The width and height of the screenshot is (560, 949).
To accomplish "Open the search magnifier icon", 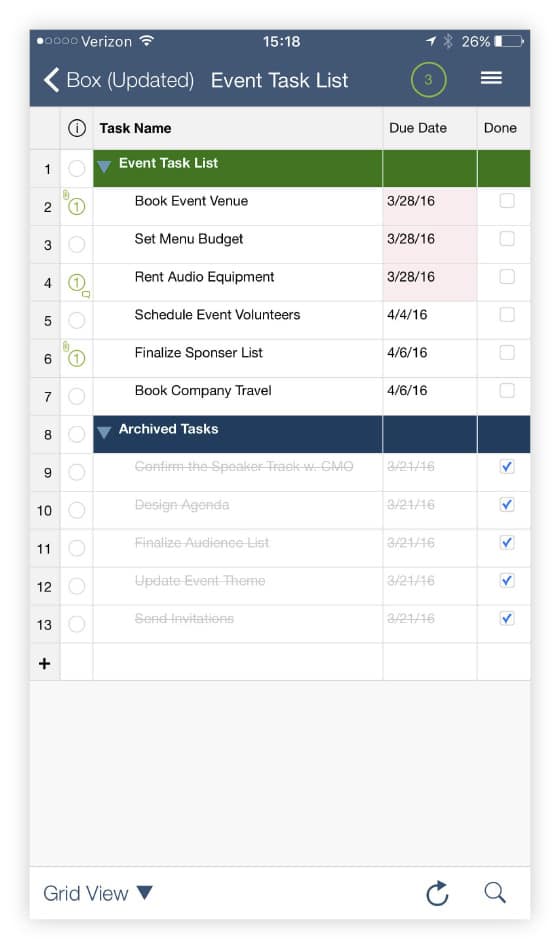I will [x=495, y=892].
